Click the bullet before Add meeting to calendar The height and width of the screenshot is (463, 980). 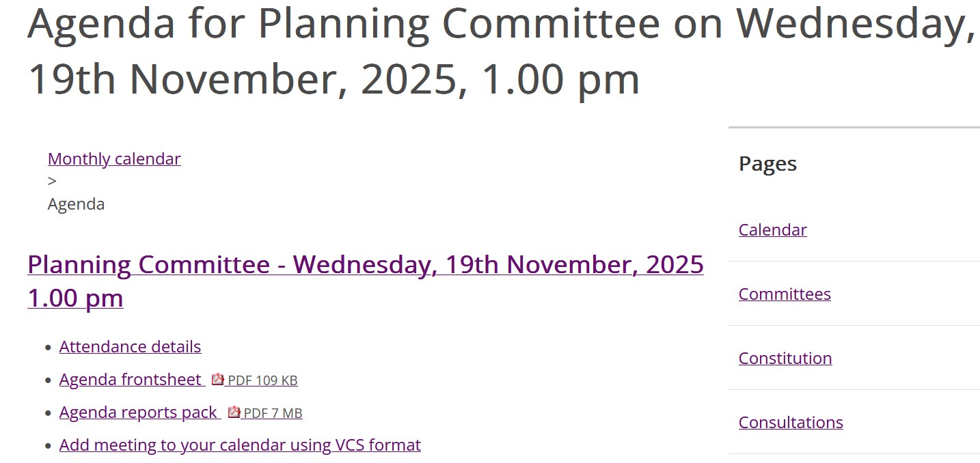(48, 446)
